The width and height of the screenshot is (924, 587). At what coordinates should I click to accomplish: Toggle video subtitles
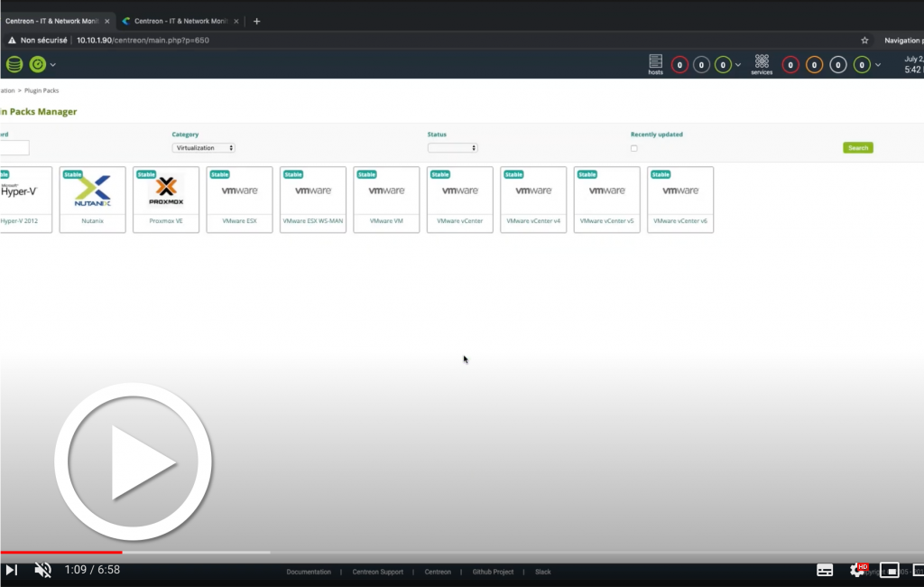click(825, 570)
